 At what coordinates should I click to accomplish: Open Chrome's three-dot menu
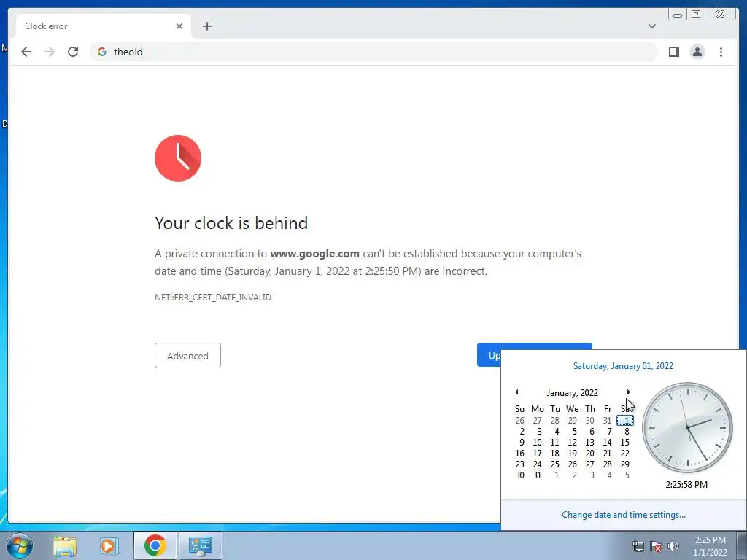[x=721, y=52]
